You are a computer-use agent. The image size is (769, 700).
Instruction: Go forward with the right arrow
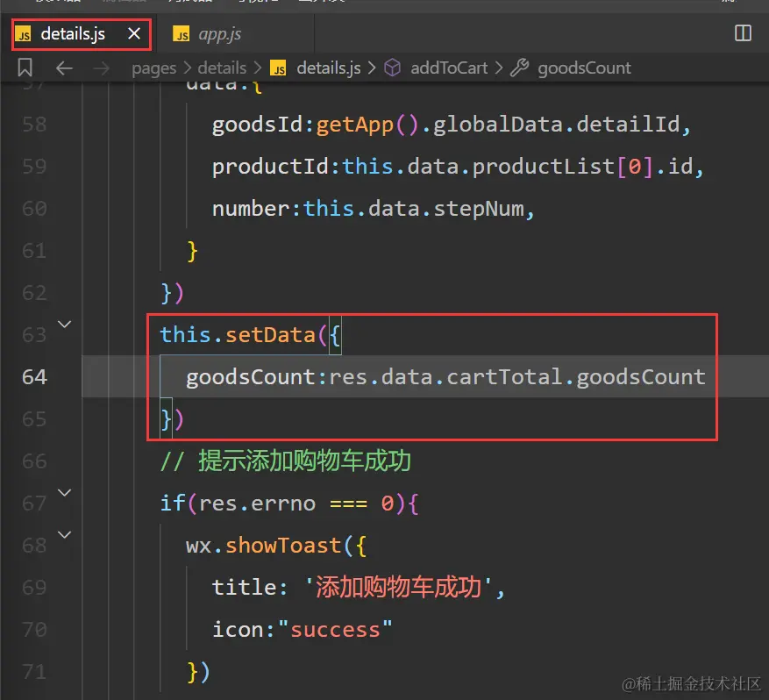click(x=102, y=68)
